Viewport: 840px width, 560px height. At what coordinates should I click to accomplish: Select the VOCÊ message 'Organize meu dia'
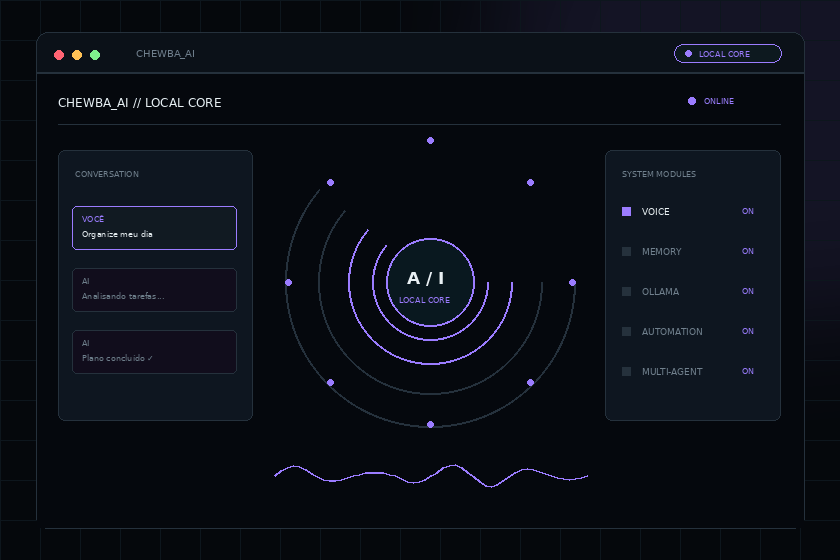pyautogui.click(x=154, y=228)
